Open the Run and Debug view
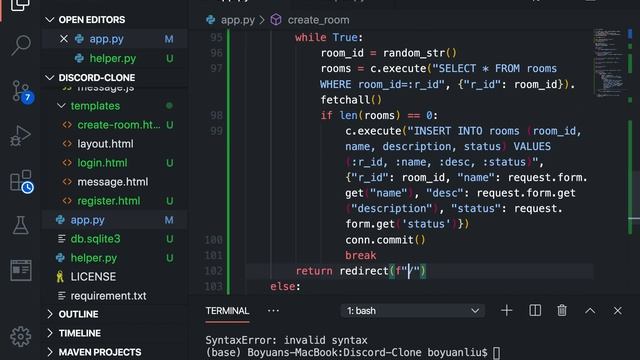This screenshot has width=640, height=360. point(20,136)
